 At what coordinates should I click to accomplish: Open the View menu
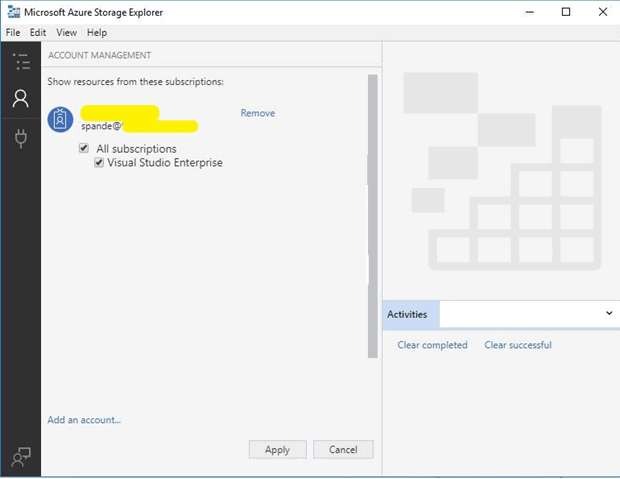[x=66, y=32]
